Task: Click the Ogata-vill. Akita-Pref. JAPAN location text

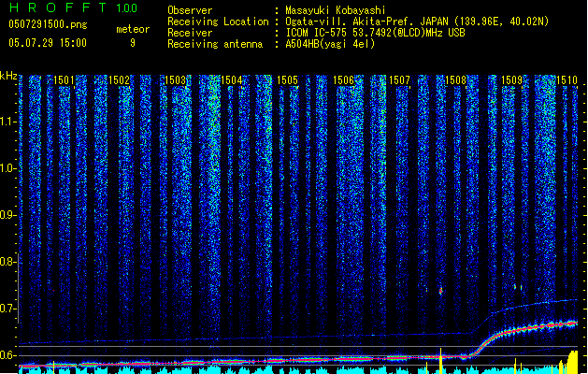Action: click(366, 22)
